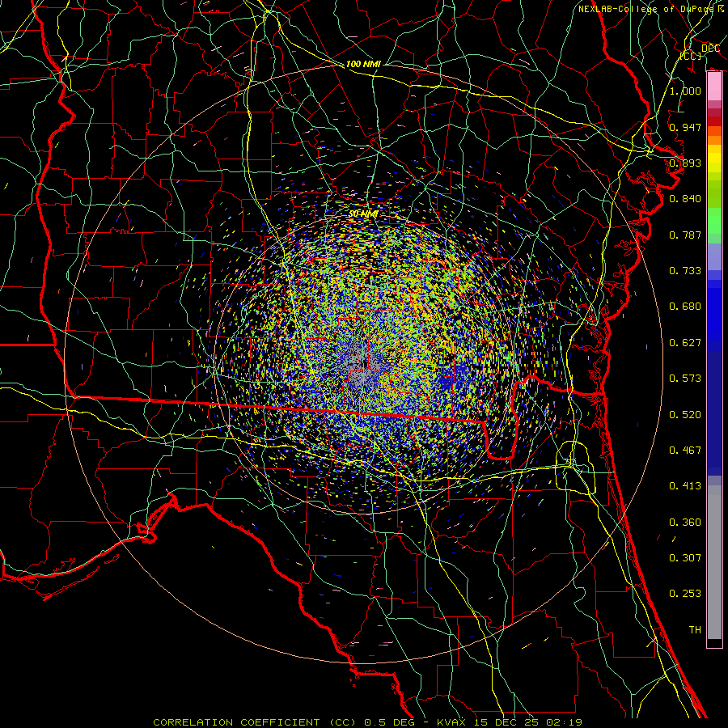Image resolution: width=728 pixels, height=728 pixels.
Task: Click the 0.947 scale value
Action: pyautogui.click(x=685, y=127)
